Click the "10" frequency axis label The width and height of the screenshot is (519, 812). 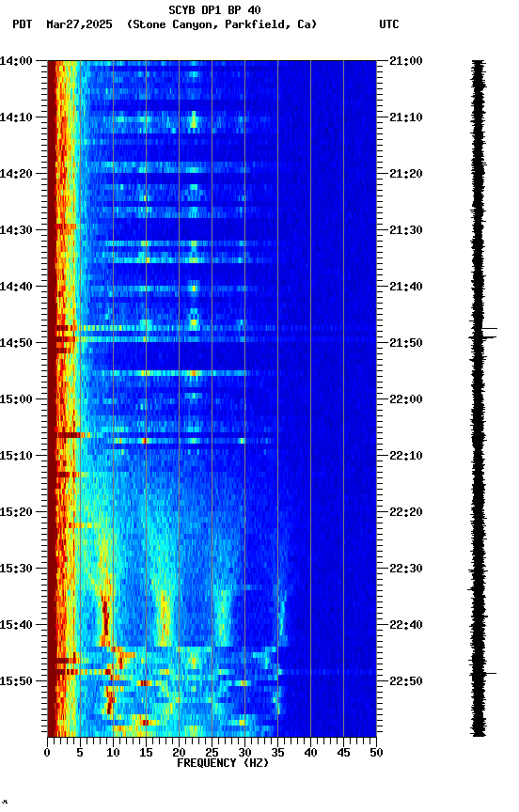tap(113, 753)
